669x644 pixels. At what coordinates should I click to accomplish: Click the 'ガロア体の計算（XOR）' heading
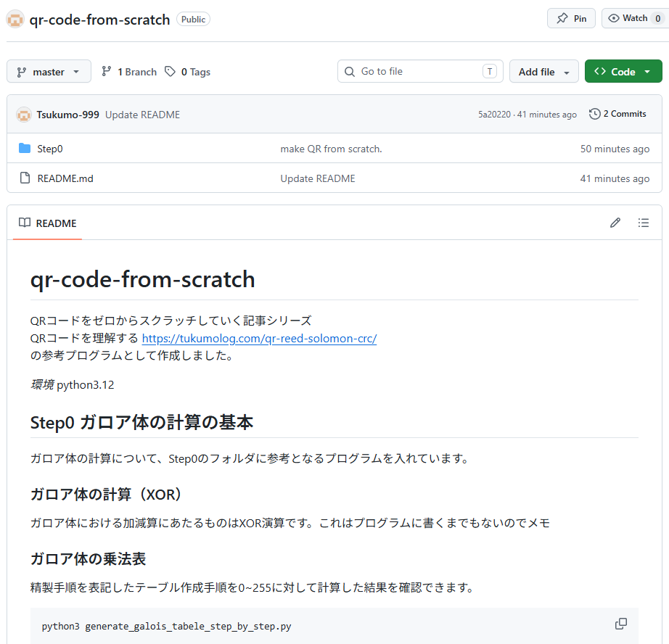pyautogui.click(x=106, y=495)
